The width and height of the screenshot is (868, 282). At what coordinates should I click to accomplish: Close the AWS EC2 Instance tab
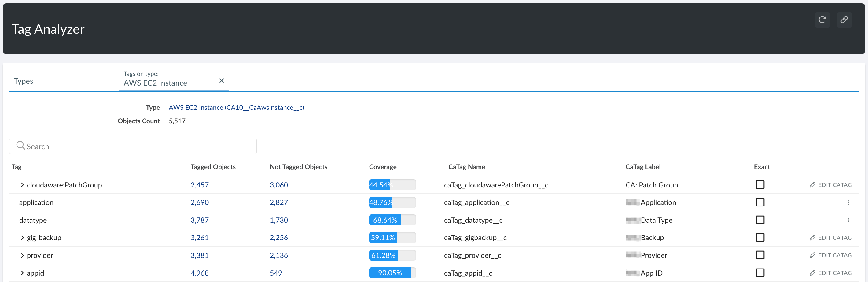(x=221, y=80)
